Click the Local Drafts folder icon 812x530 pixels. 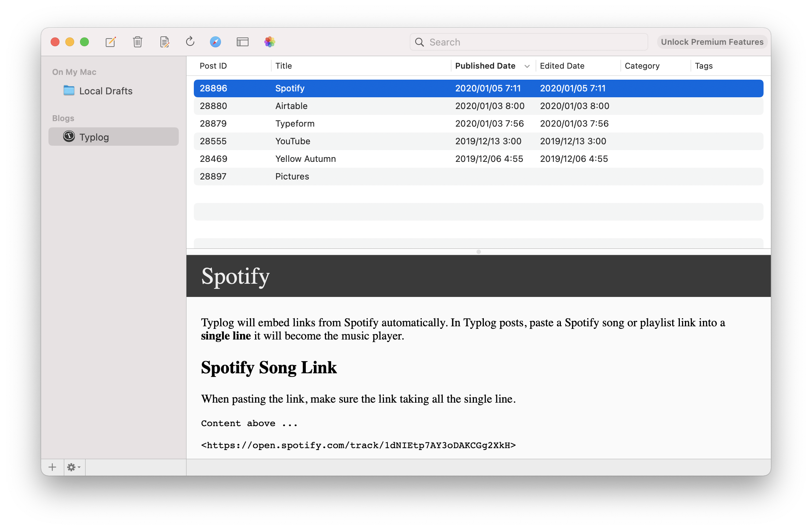coord(69,91)
